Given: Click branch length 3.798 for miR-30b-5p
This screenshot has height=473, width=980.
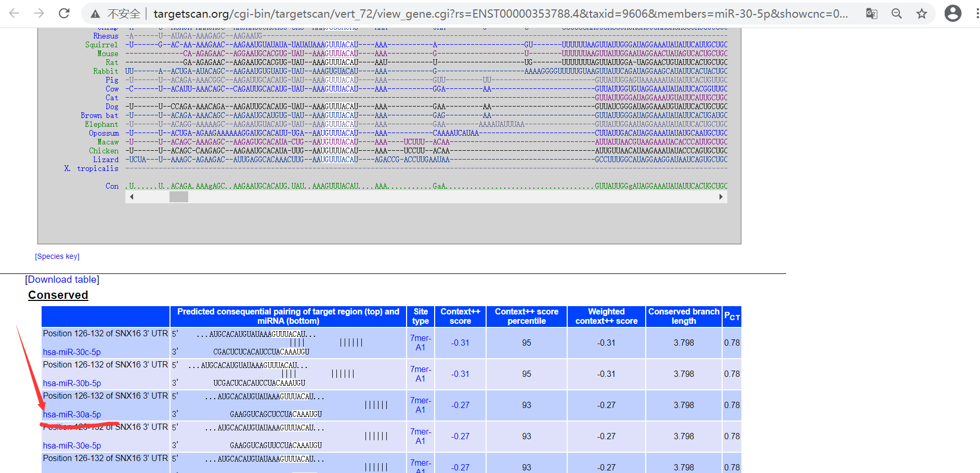Looking at the screenshot, I should (684, 374).
